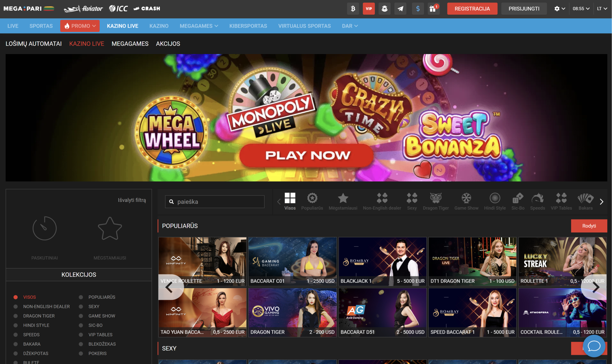This screenshot has height=364, width=612.
Task: Open the dollar sign payments icon
Action: [x=418, y=8]
